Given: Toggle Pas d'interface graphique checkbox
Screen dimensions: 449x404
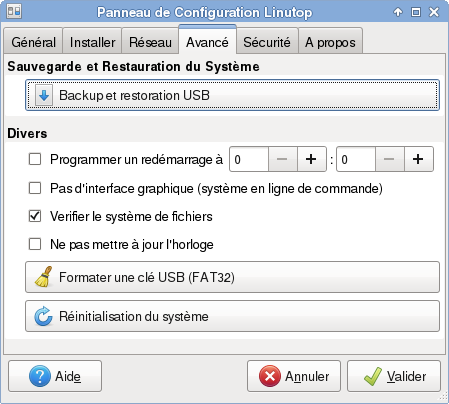Looking at the screenshot, I should 35,188.
